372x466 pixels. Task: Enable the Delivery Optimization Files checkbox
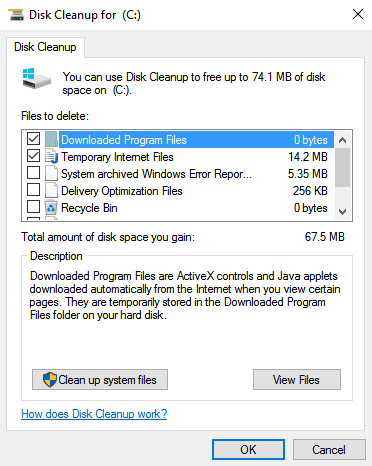pyautogui.click(x=33, y=190)
